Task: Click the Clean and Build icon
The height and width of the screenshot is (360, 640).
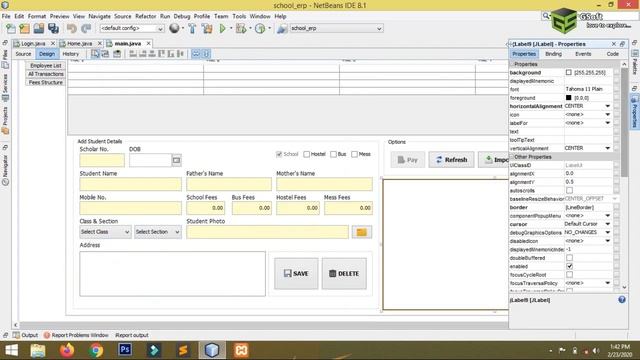Action: coord(207,28)
